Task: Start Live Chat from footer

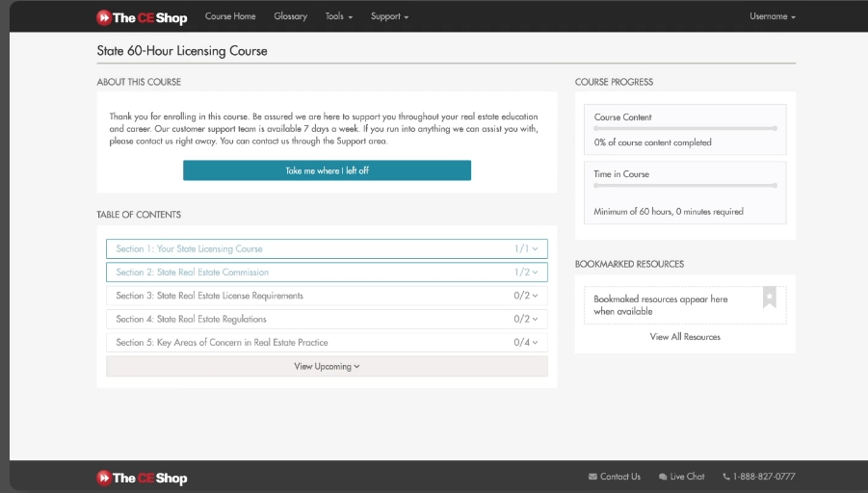Action: (687, 477)
